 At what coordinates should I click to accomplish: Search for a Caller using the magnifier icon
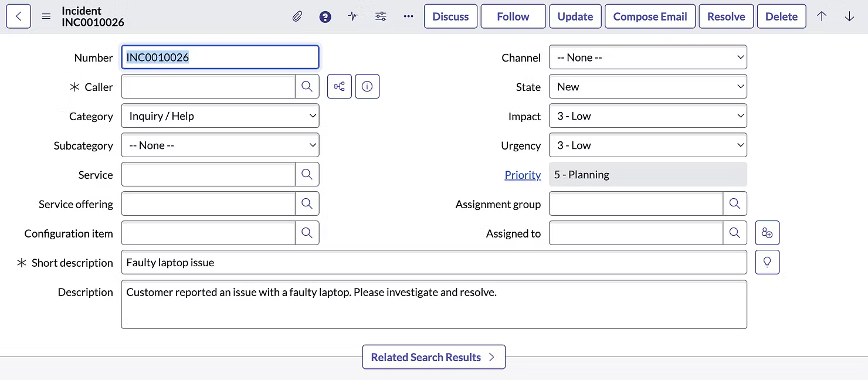pos(307,86)
